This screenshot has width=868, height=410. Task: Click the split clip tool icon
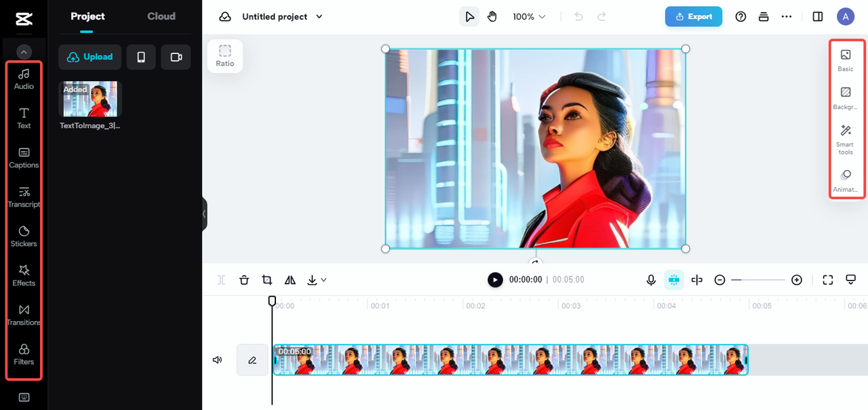(x=221, y=280)
